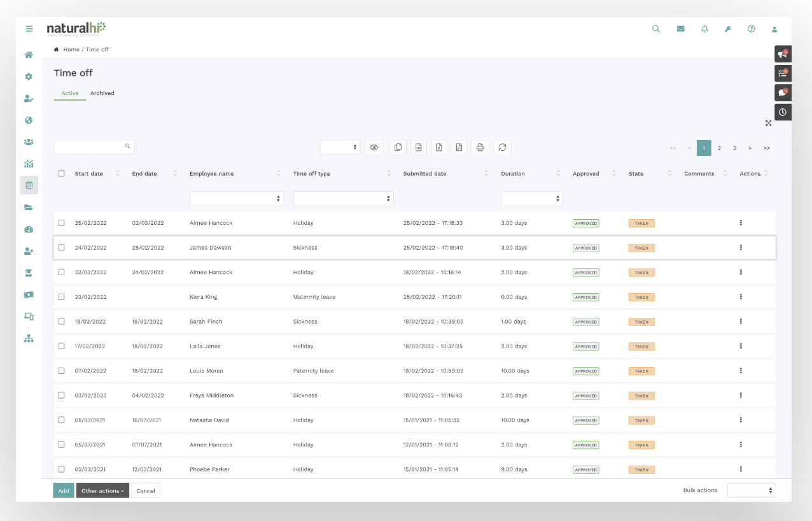This screenshot has height=521, width=812.
Task: Open the Time off type filter dropdown
Action: 343,198
